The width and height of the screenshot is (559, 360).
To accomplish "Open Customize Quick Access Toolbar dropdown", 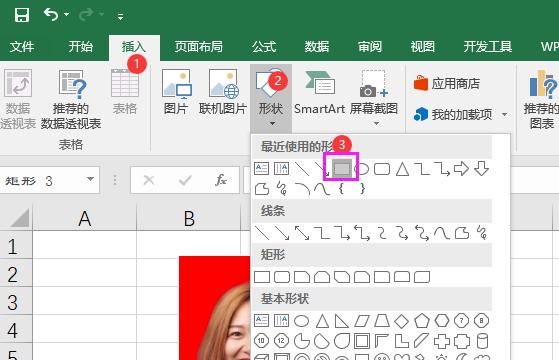I will tap(120, 16).
